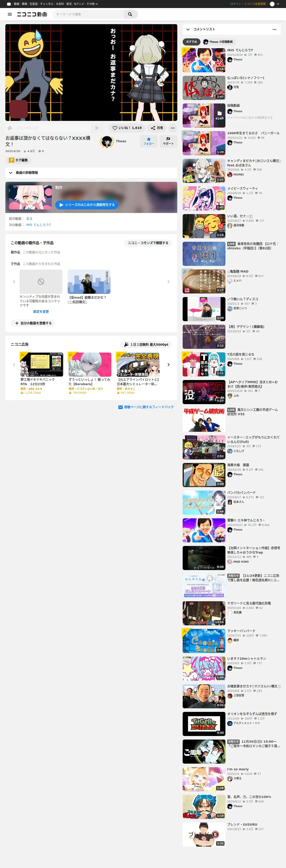
Task: Open MUMEI uploader icon
Action: (x=230, y=175)
